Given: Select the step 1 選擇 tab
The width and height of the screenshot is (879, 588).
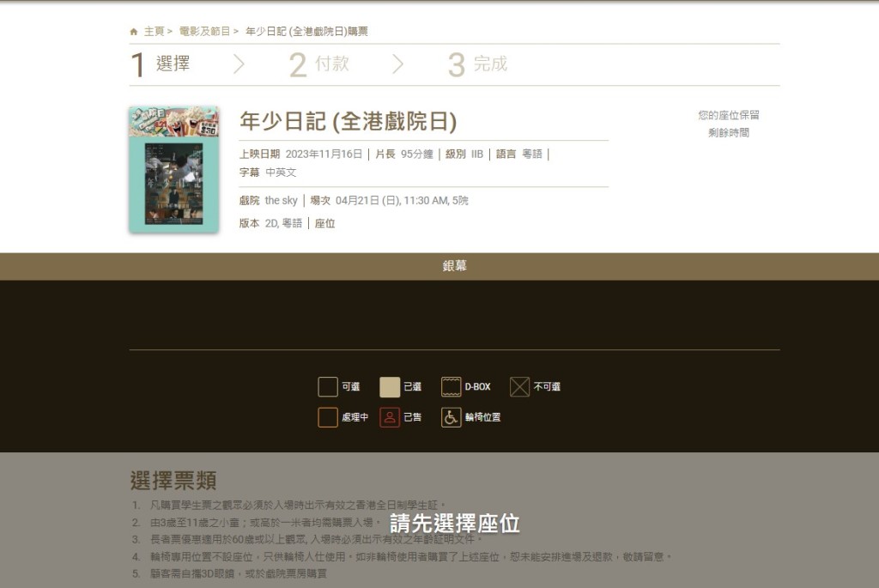Looking at the screenshot, I should click(161, 64).
